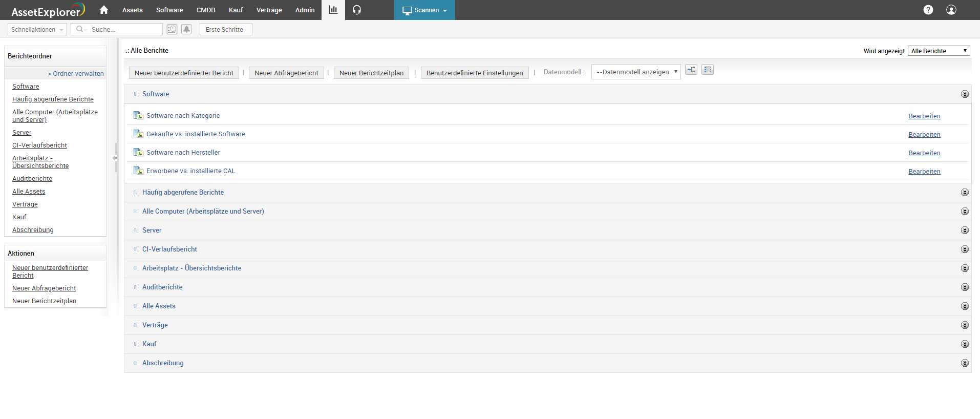Open the user profile icon
Image resolution: width=980 pixels, height=419 pixels.
coord(951,10)
